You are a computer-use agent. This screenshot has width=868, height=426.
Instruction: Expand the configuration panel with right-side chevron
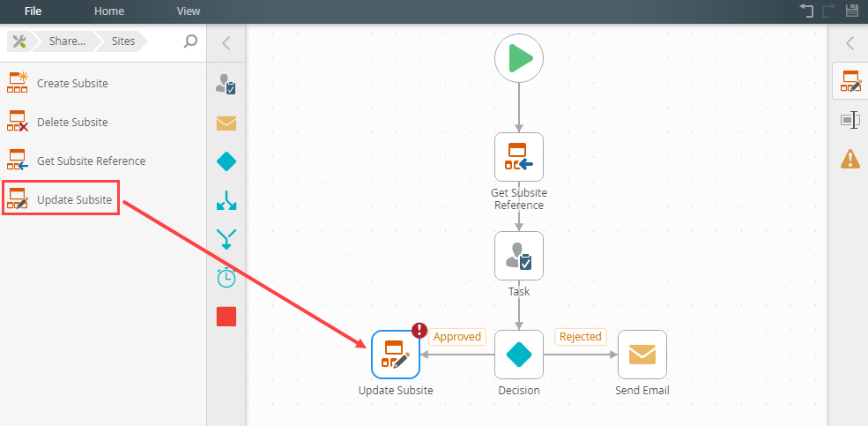coord(850,43)
